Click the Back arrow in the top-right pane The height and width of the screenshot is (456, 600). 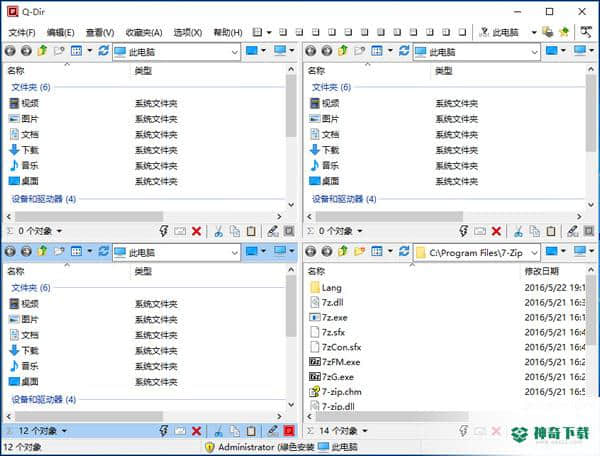pyautogui.click(x=311, y=51)
